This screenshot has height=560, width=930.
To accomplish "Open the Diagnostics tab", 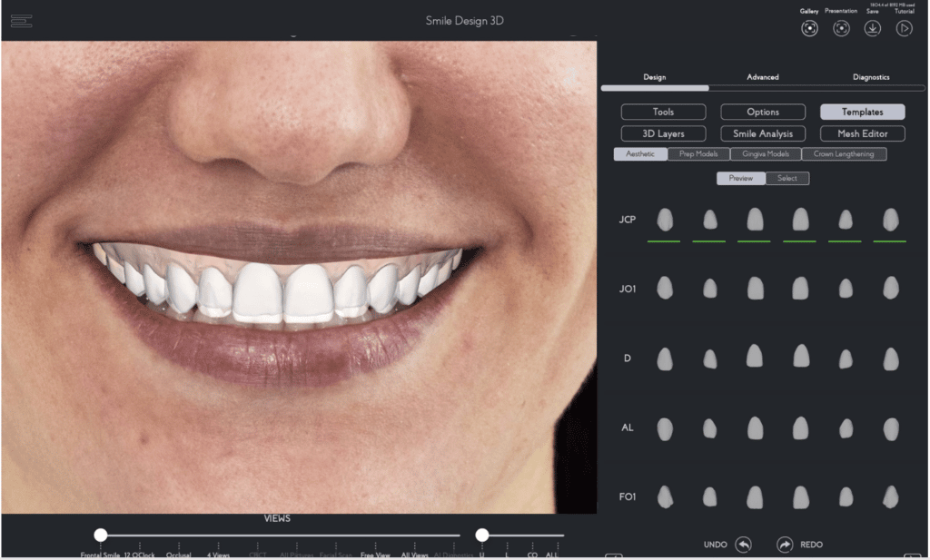I will coord(871,77).
